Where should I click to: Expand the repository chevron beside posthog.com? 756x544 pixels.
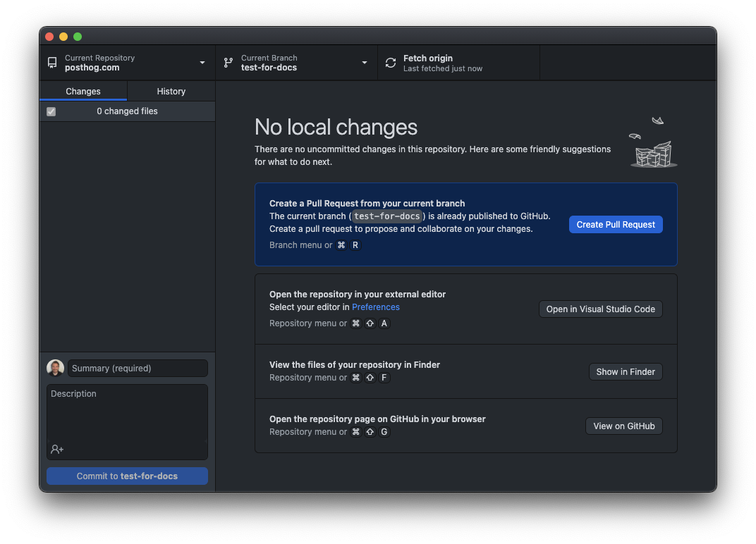202,62
